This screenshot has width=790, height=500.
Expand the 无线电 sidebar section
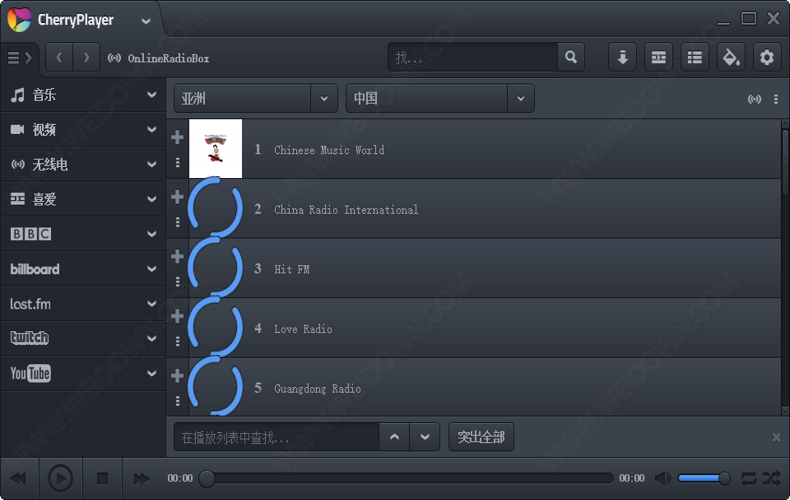(x=152, y=164)
